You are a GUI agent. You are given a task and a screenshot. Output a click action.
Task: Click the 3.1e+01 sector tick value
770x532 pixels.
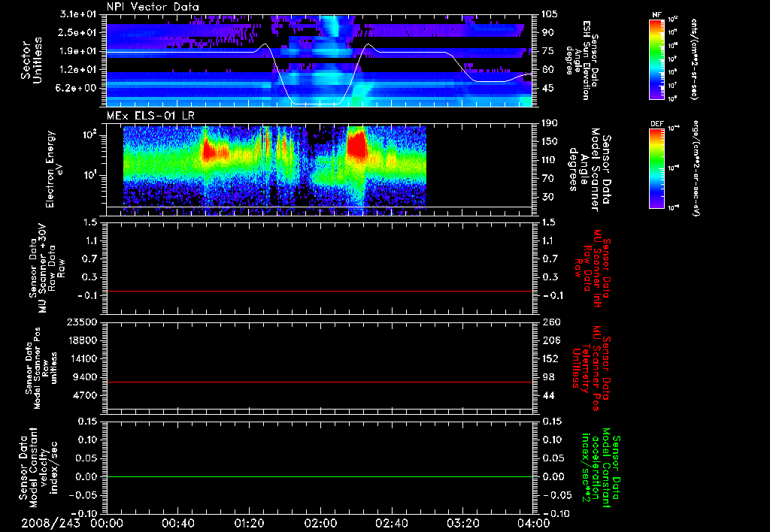(79, 14)
